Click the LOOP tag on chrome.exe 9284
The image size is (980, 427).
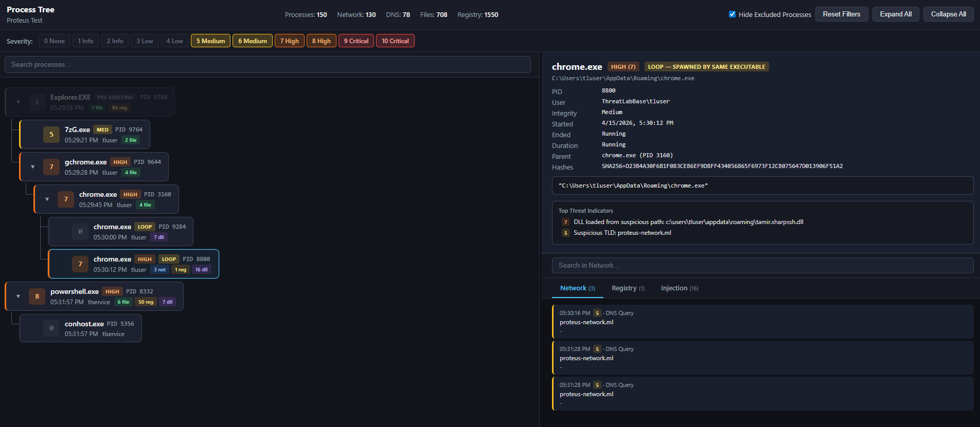point(145,227)
